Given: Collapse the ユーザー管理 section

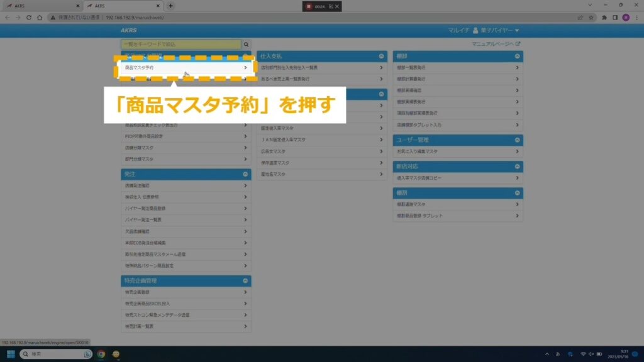Looking at the screenshot, I should [x=517, y=140].
